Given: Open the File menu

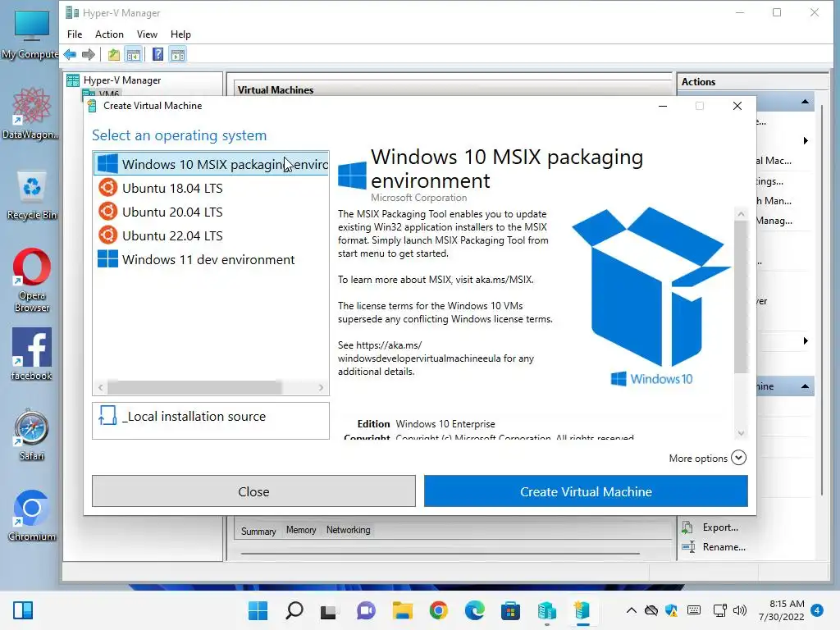Looking at the screenshot, I should [75, 34].
